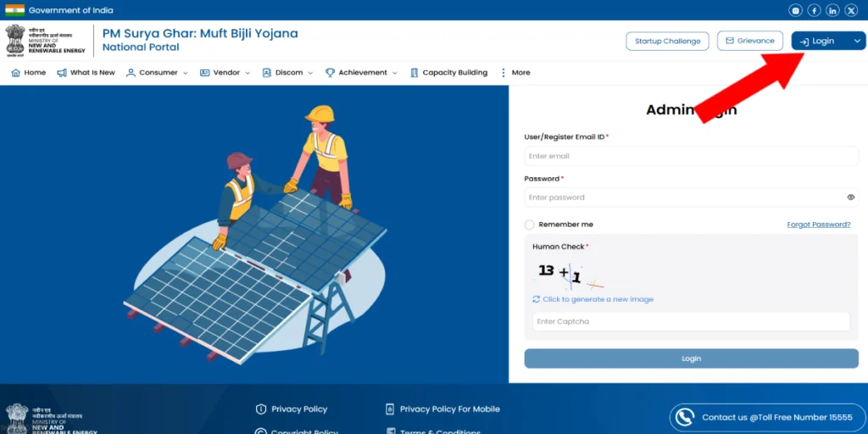Click the Home house icon
The width and height of the screenshot is (868, 434).
coord(15,73)
